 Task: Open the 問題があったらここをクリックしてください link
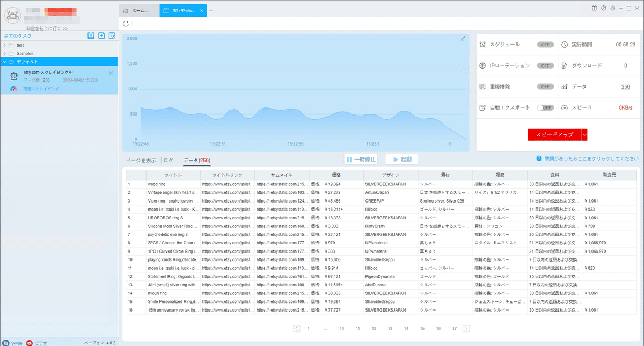tap(591, 159)
